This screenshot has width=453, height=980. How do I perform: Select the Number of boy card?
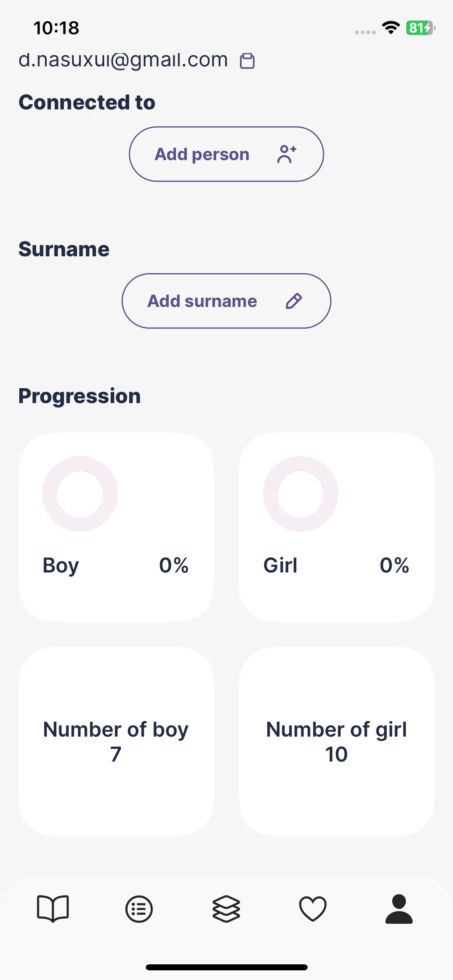coord(116,741)
